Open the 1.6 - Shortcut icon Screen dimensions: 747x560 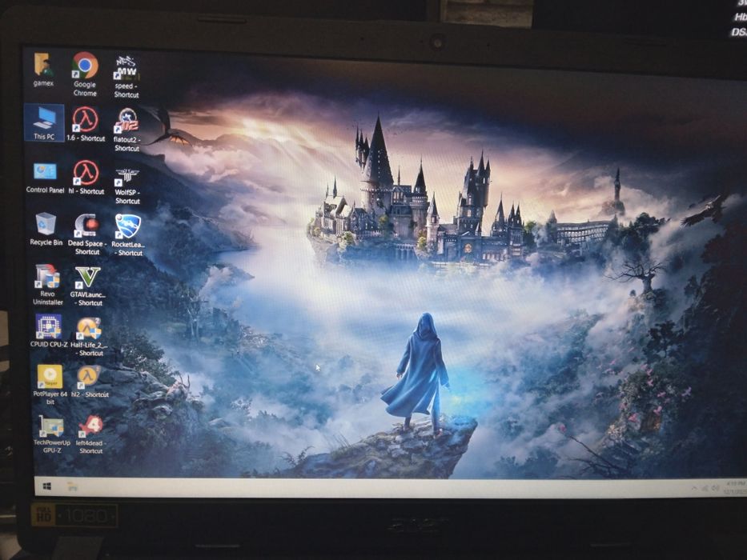click(x=86, y=124)
